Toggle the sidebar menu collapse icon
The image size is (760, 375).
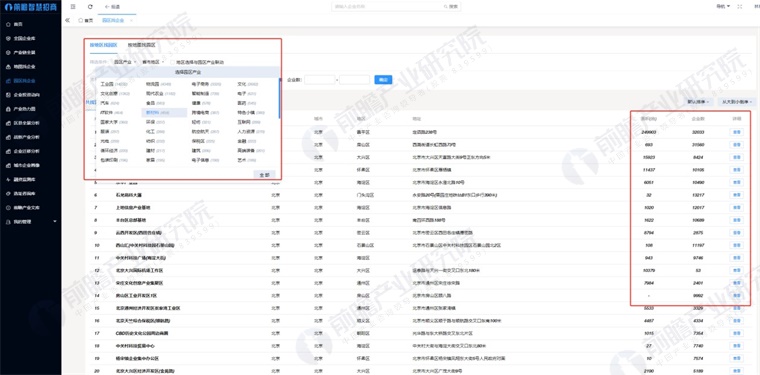(73, 7)
